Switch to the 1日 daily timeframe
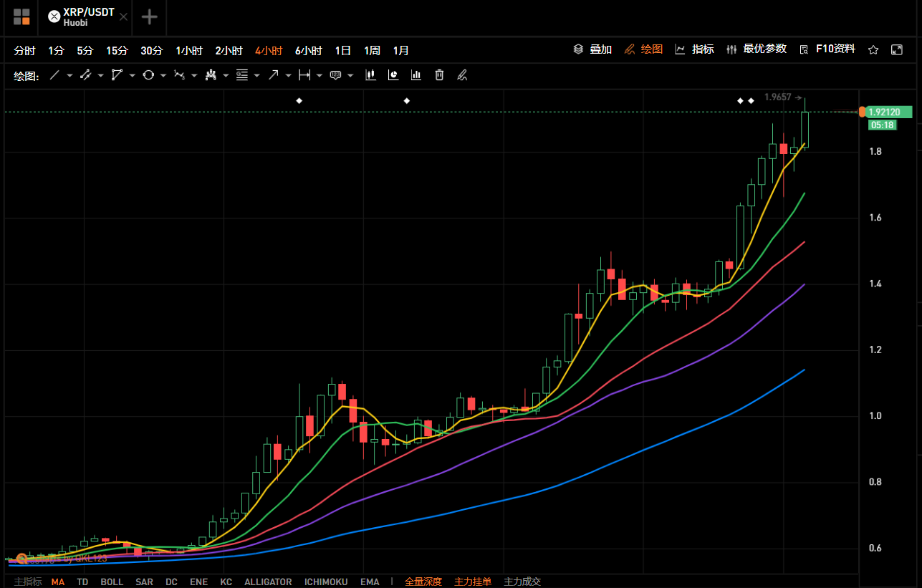922x588 pixels. 342,50
